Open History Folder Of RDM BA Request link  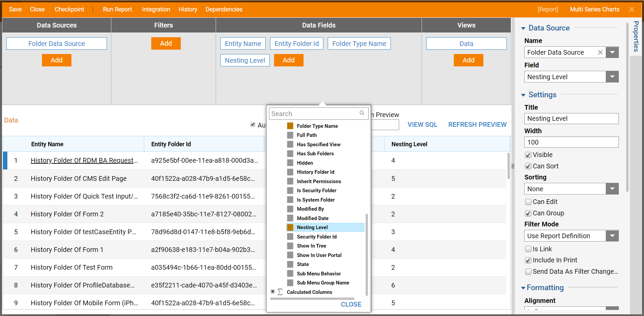(84, 160)
